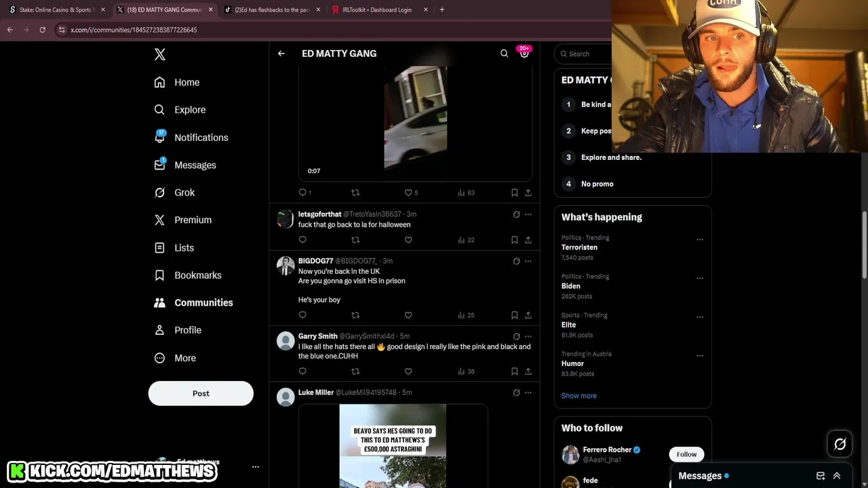Bookmark letsgoforthat's post
868x488 pixels.
point(515,240)
